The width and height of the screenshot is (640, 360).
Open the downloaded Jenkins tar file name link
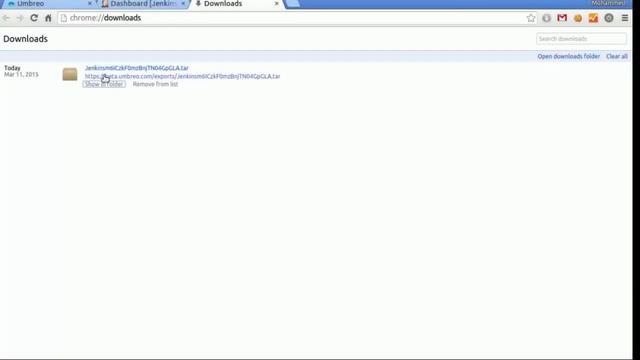(x=137, y=68)
